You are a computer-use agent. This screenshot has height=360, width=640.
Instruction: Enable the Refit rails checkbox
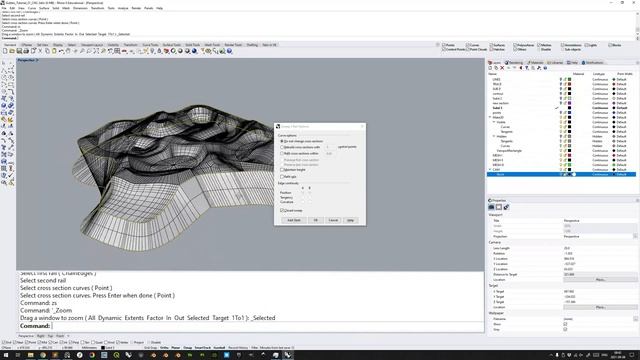(282, 177)
